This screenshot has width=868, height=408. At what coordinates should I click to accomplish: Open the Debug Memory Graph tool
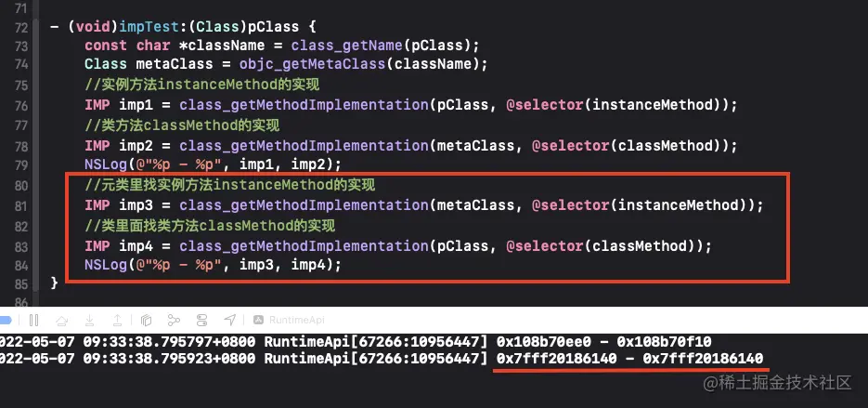click(174, 320)
